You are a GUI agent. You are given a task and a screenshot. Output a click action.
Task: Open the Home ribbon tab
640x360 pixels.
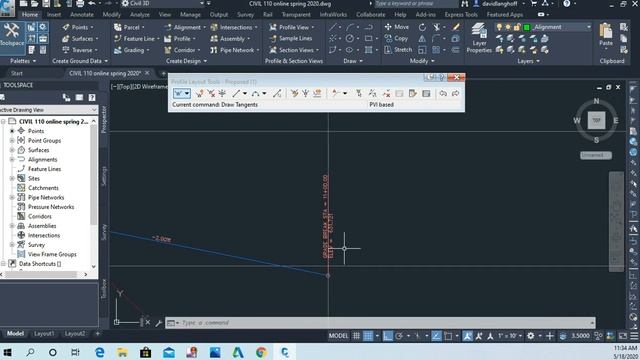pyautogui.click(x=29, y=14)
